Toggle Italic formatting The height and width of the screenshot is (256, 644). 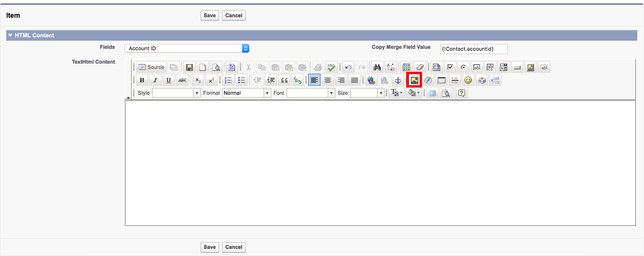pos(155,80)
